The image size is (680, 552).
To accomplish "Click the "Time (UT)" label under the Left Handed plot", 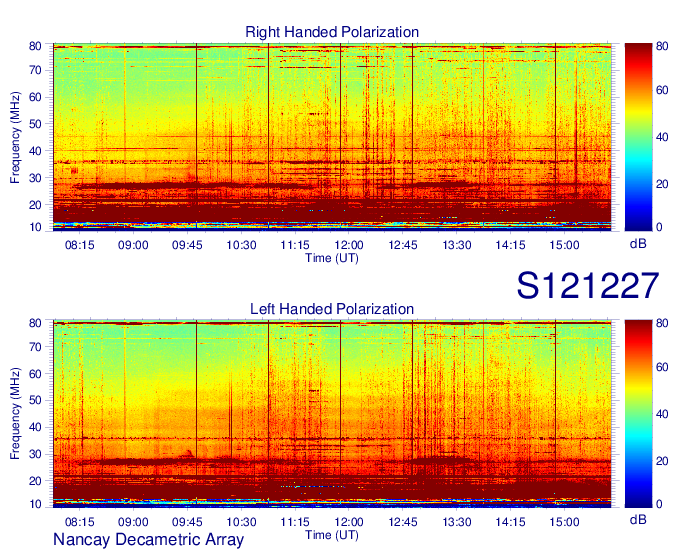I will [332, 535].
